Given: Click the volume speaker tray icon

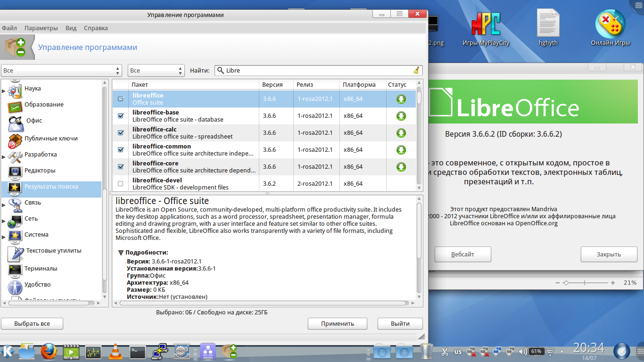Looking at the screenshot, I should tap(523, 352).
